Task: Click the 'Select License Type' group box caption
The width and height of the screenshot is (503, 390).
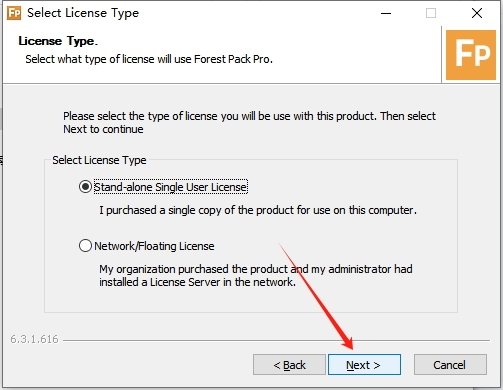Action: click(x=99, y=160)
